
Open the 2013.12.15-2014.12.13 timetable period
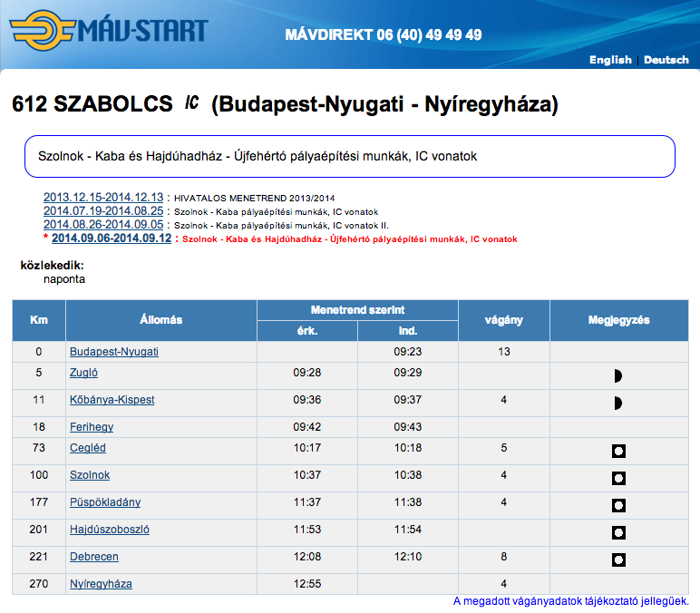point(103,198)
